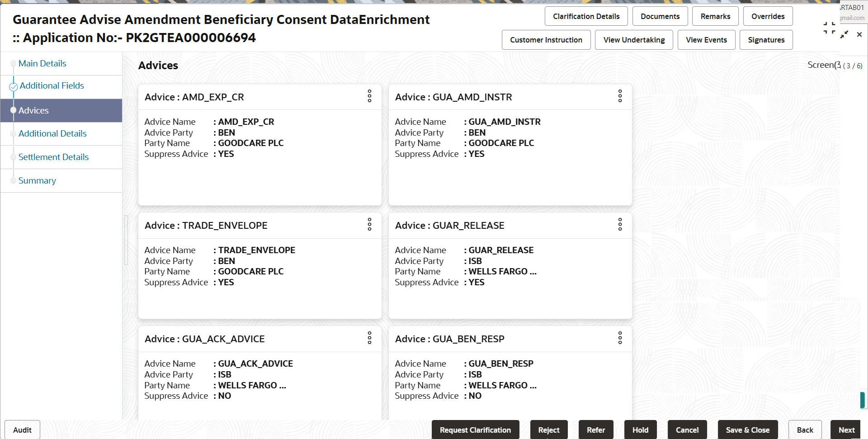Open kebab menu on GUA_ACK_ADVICE advice card
The image size is (868, 439).
point(369,338)
